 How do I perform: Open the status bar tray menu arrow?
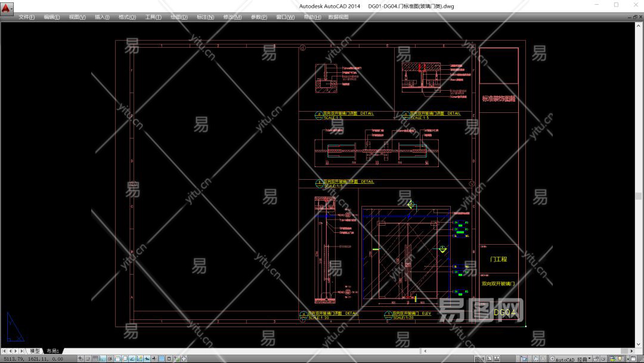click(628, 359)
